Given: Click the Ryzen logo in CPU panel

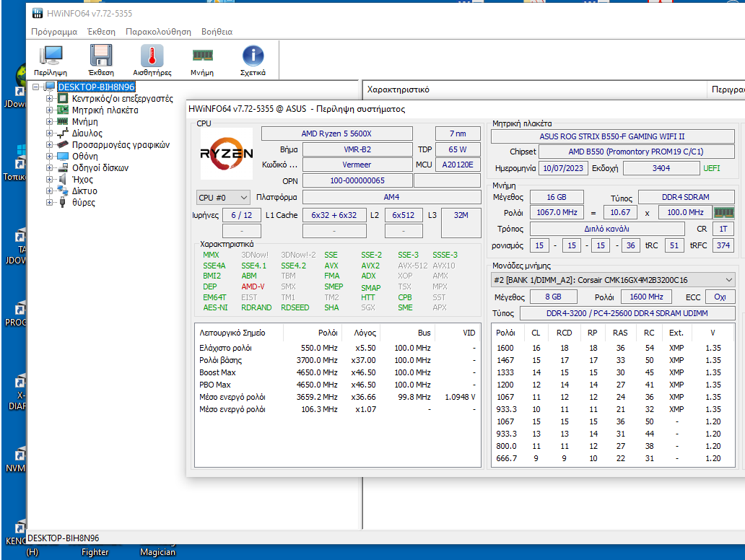Looking at the screenshot, I should click(x=227, y=154).
